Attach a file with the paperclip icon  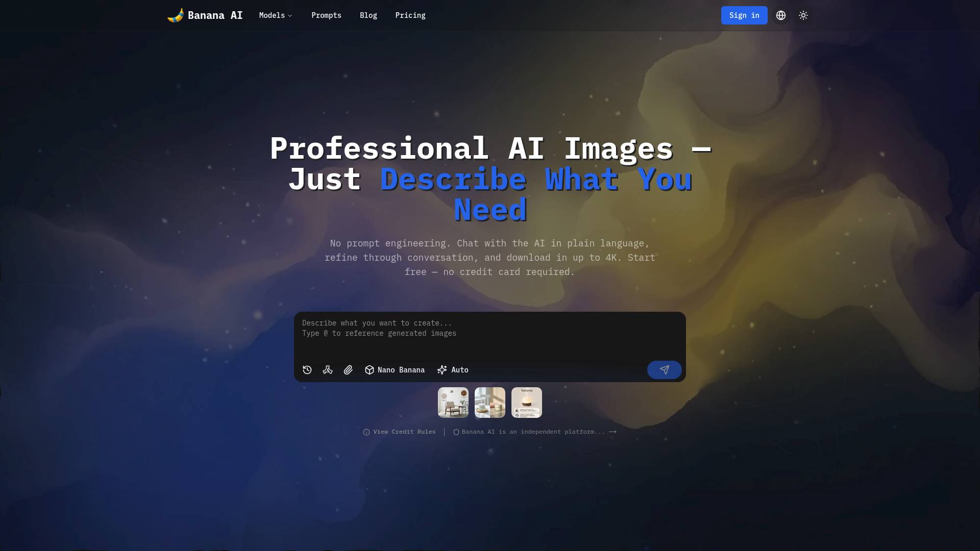tap(348, 369)
